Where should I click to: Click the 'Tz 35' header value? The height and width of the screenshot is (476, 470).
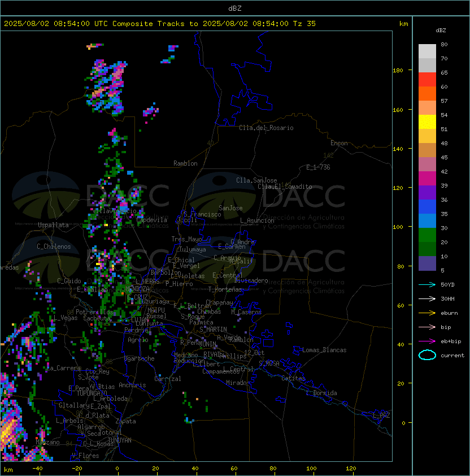[x=304, y=24]
